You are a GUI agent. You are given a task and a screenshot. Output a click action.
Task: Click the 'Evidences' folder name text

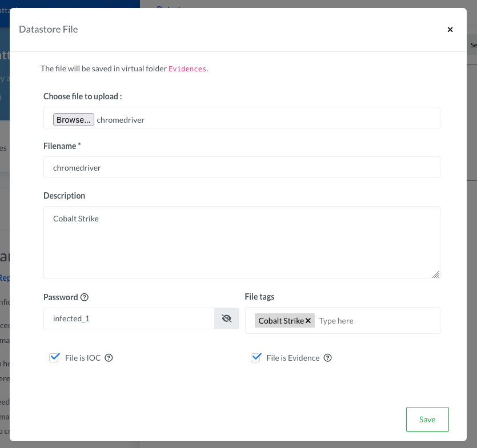[x=187, y=69]
